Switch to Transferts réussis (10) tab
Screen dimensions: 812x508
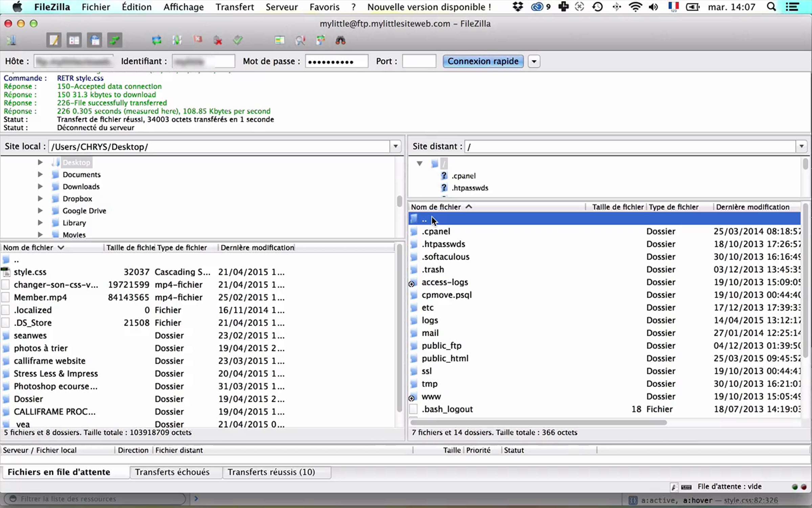(271, 472)
